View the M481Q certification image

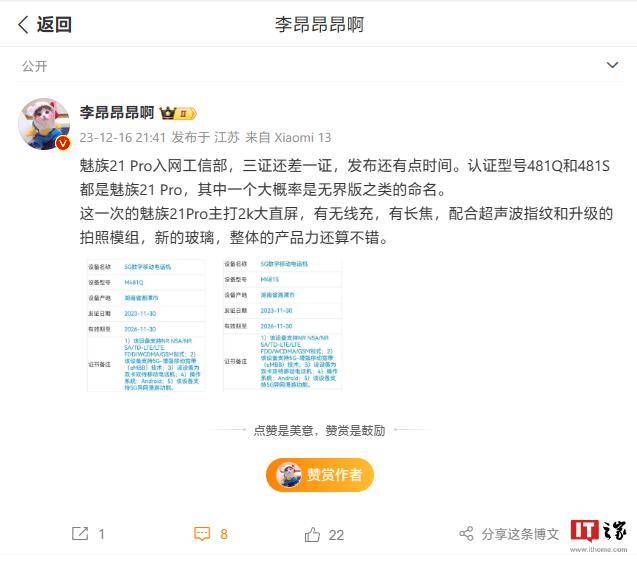[146, 325]
